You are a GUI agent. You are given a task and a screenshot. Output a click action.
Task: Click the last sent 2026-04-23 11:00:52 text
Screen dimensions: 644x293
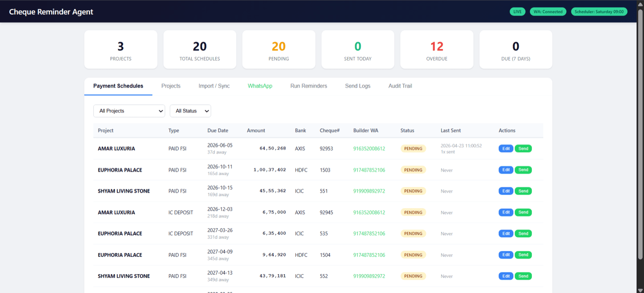(461, 146)
